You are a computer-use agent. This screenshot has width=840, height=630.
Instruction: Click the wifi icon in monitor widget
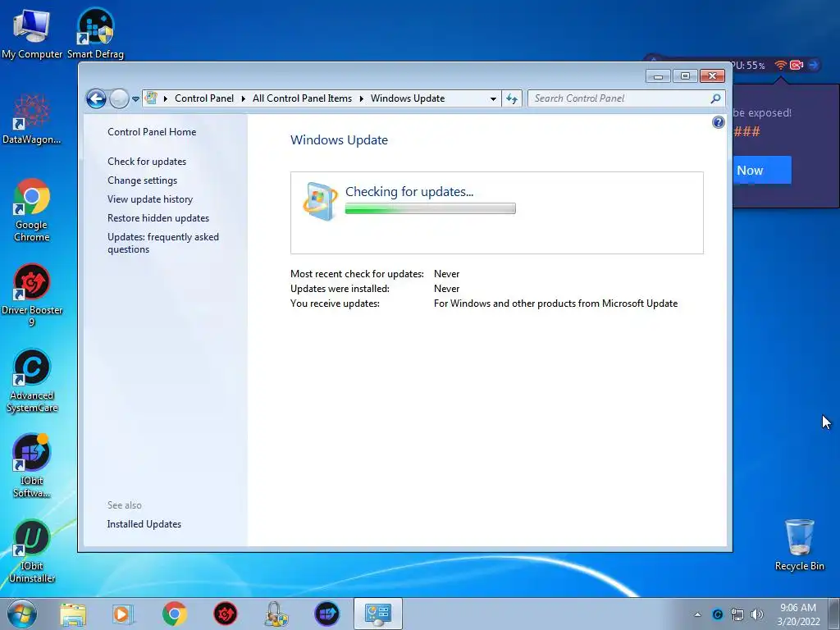pos(781,65)
